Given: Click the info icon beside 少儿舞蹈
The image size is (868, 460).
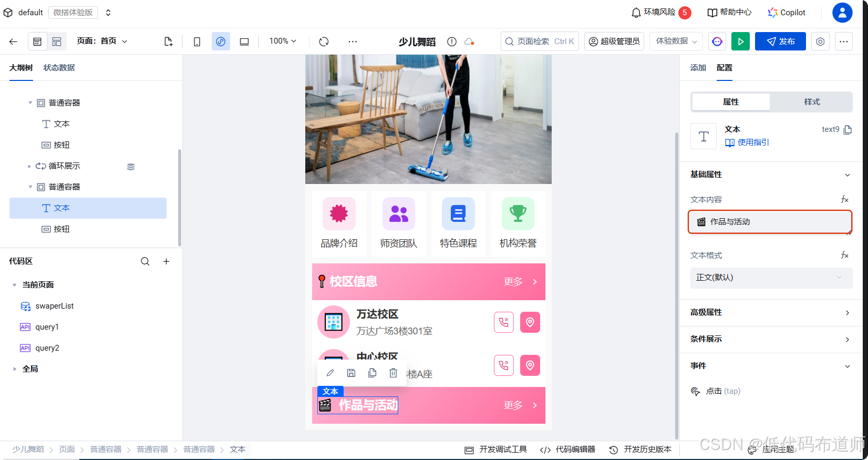Looking at the screenshot, I should click(452, 42).
